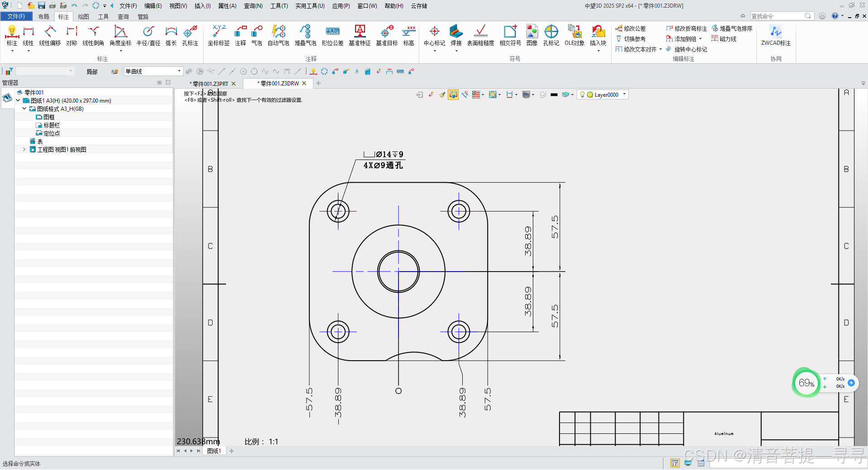Select the 对称 dimension tool
The width and height of the screenshot is (868, 470).
coord(71,36)
